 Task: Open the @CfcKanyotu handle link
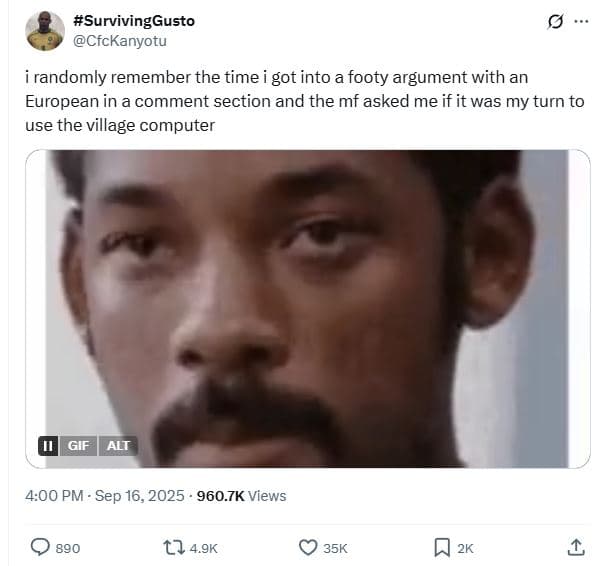pyautogui.click(x=120, y=41)
